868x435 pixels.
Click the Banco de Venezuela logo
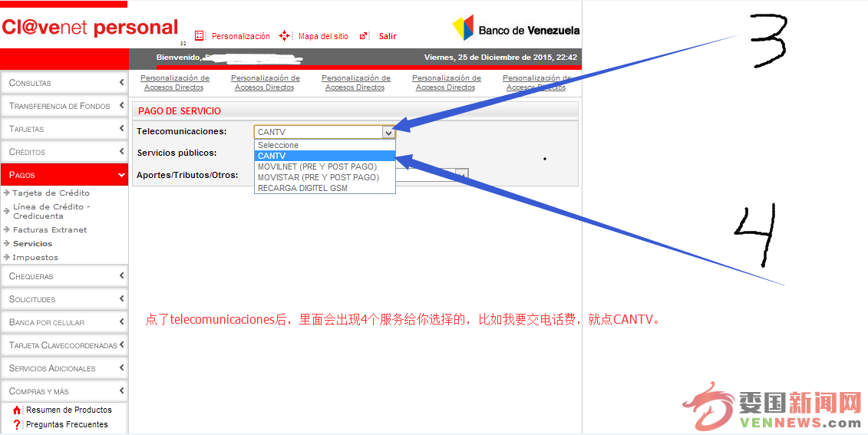tap(516, 28)
